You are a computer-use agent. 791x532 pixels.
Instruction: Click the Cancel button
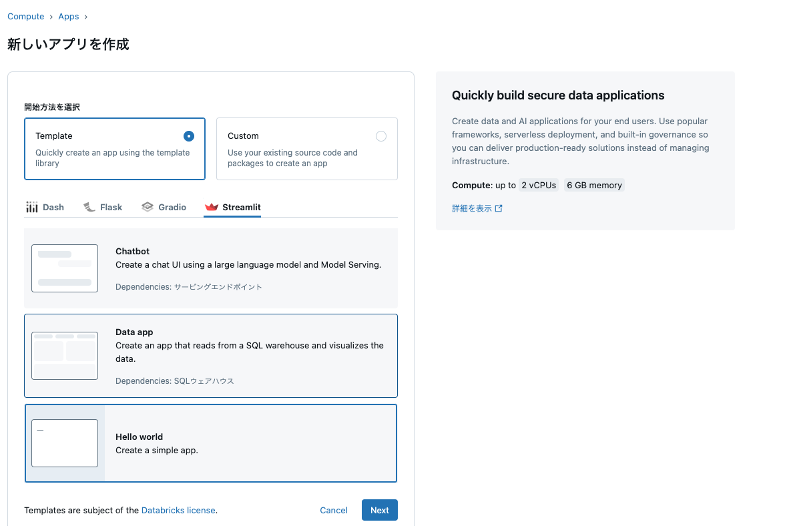point(334,511)
